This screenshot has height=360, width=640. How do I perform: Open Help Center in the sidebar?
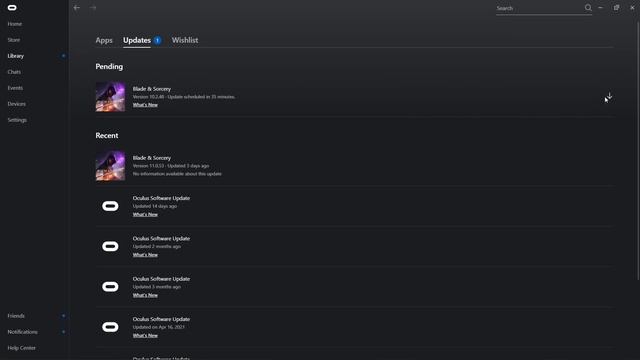(x=21, y=348)
